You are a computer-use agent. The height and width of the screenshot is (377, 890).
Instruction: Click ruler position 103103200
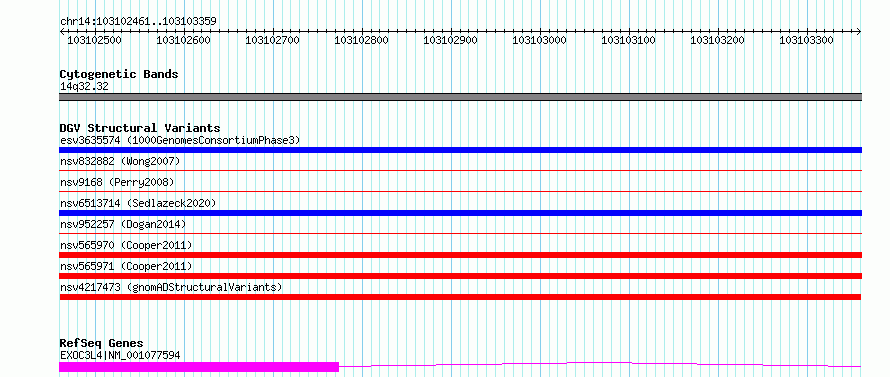pyautogui.click(x=717, y=40)
